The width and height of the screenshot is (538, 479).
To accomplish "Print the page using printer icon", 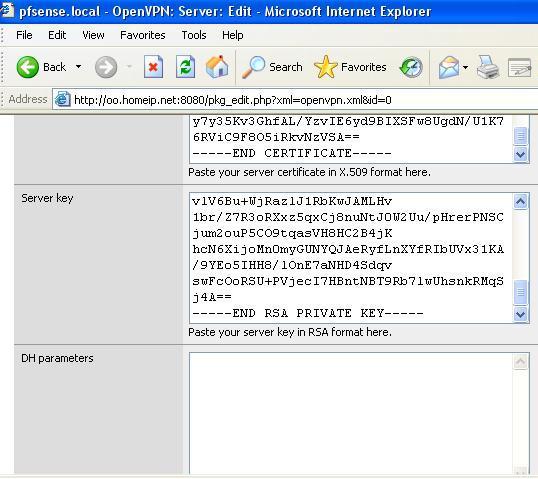I will [488, 67].
